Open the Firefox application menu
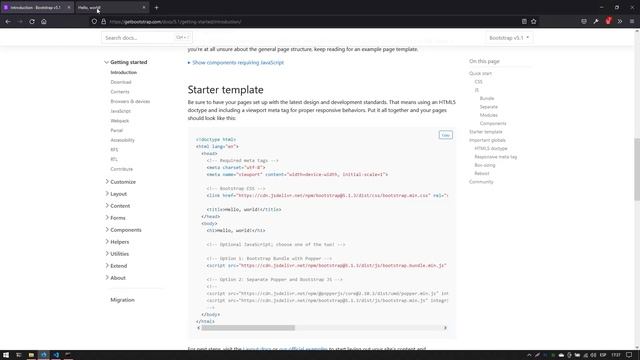The width and height of the screenshot is (640, 360). [632, 22]
